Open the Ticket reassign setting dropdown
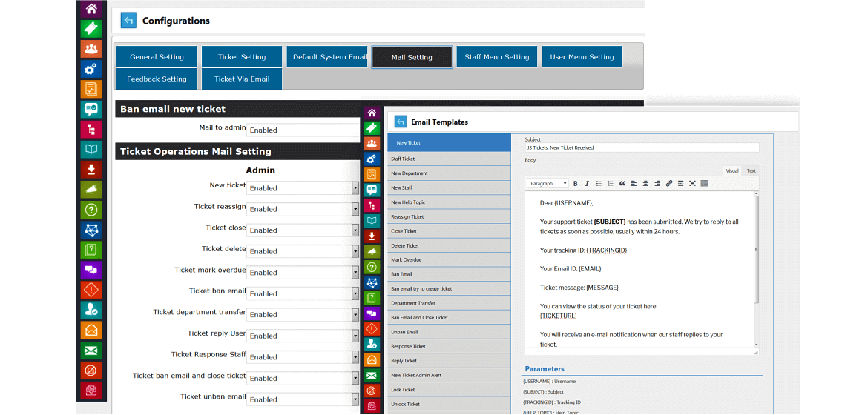This screenshot has height=415, width=868. coord(303,209)
